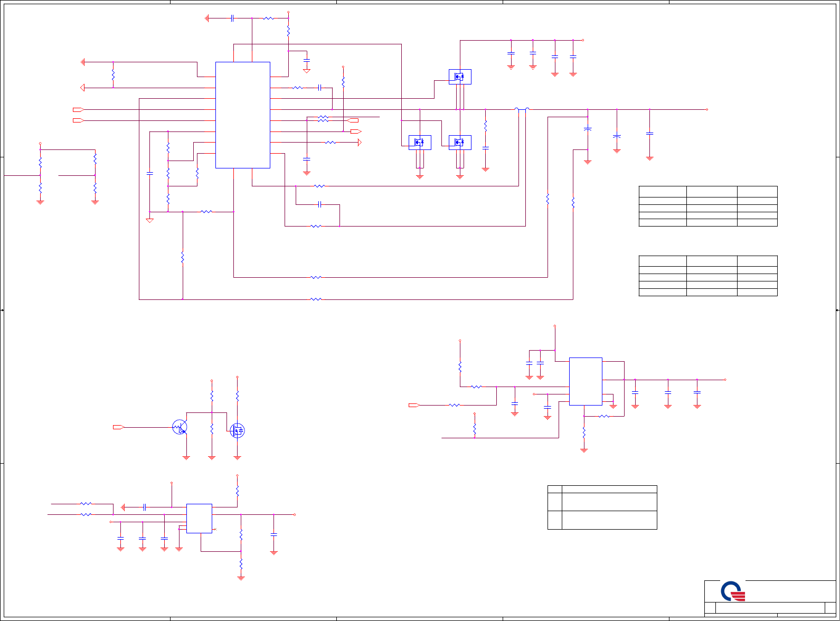This screenshot has height=621, width=840.
Task: Select the large controller IC block
Action: coord(243,115)
